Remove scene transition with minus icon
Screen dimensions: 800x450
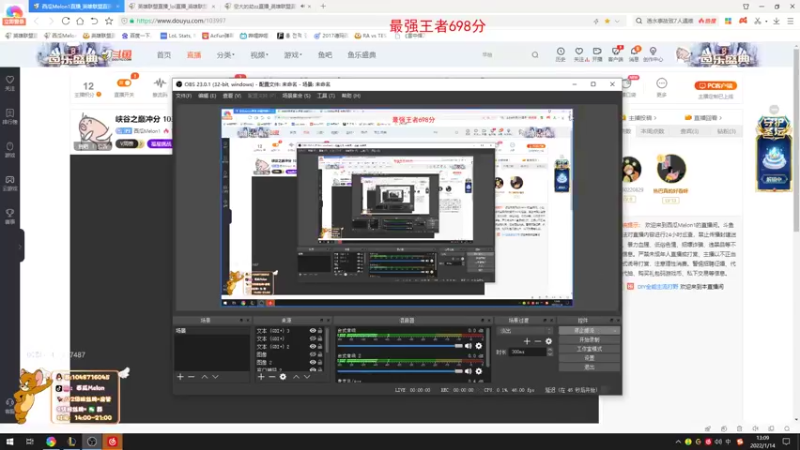click(538, 341)
